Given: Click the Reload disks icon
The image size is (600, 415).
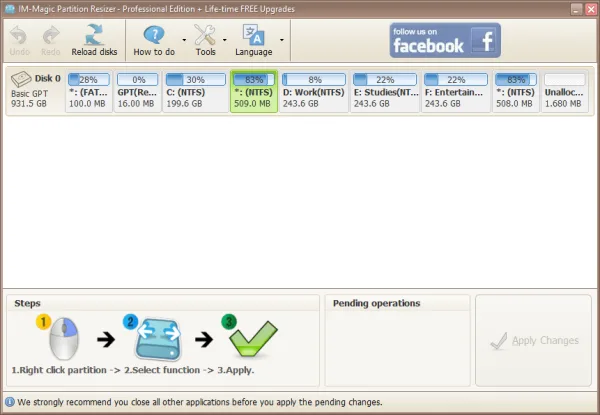Looking at the screenshot, I should click(94, 35).
